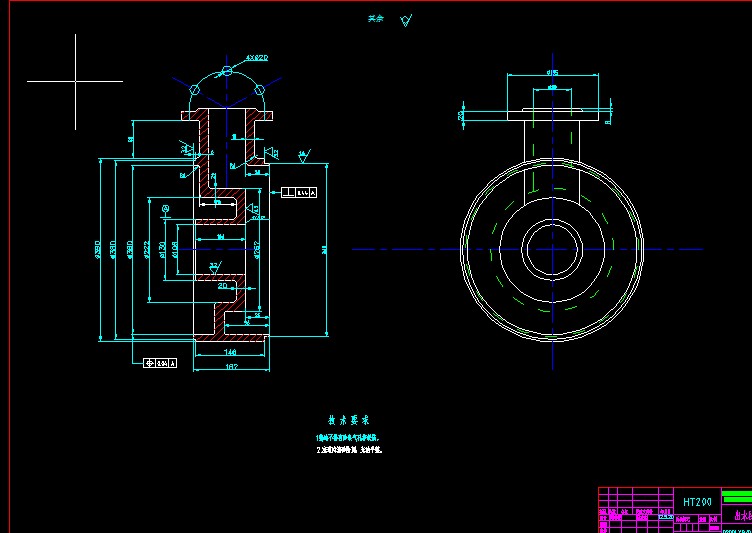Select the 技术要求 heading text
The width and height of the screenshot is (752, 533).
[349, 421]
